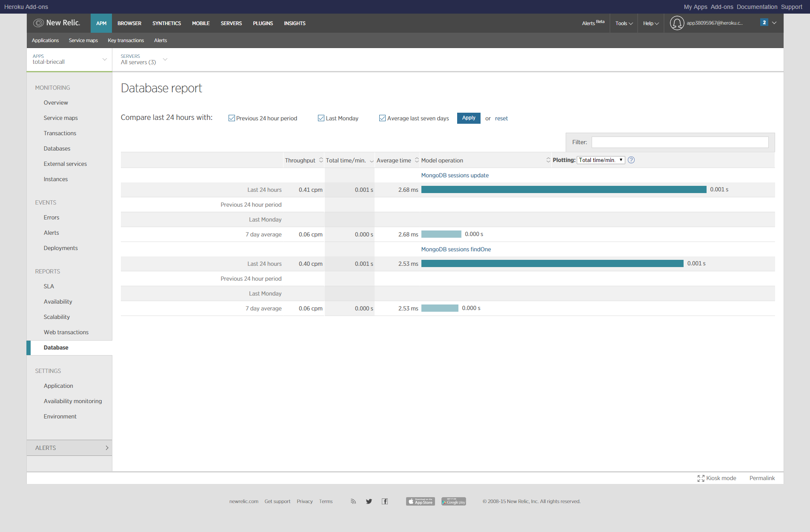Open Key transactions in sub navigation
This screenshot has height=532, width=810.
pos(126,40)
